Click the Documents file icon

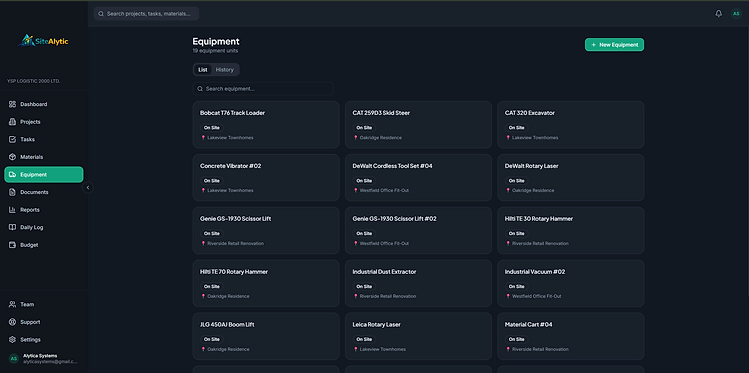[x=12, y=192]
